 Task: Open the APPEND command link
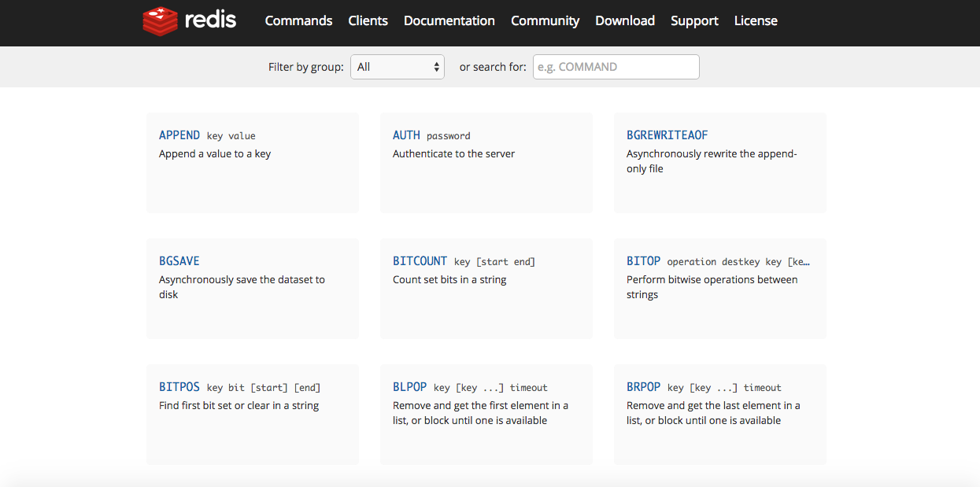(179, 135)
